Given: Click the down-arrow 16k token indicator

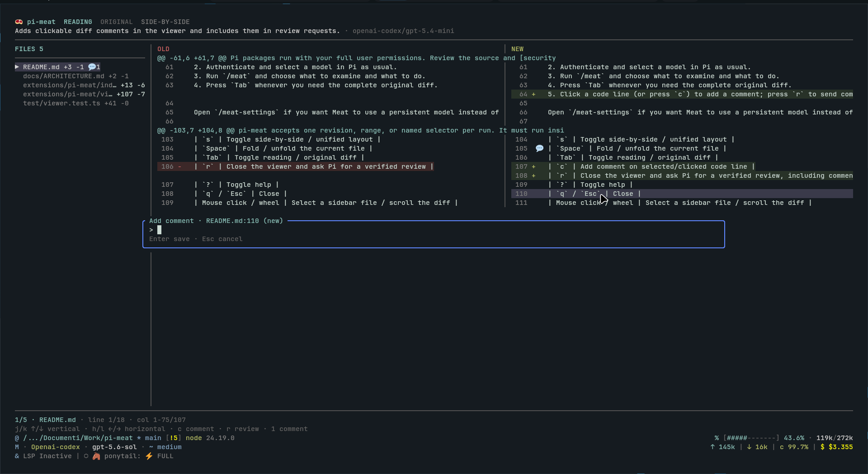Looking at the screenshot, I should pos(757,447).
